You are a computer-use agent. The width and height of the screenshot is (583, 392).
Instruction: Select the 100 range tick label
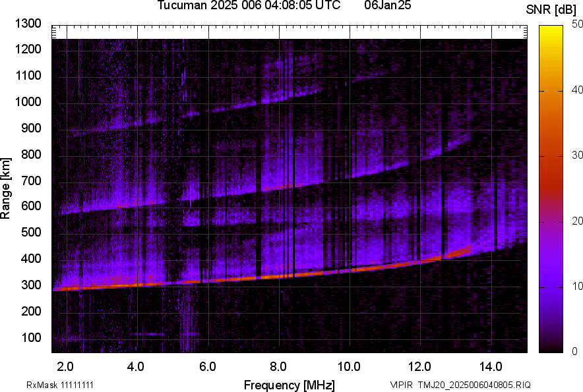pyautogui.click(x=31, y=337)
